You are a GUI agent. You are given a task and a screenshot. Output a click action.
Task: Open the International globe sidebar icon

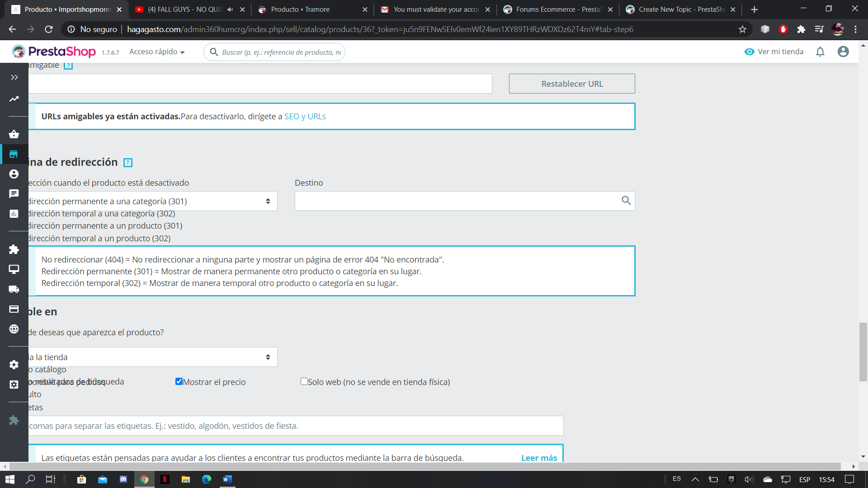coord(14,329)
